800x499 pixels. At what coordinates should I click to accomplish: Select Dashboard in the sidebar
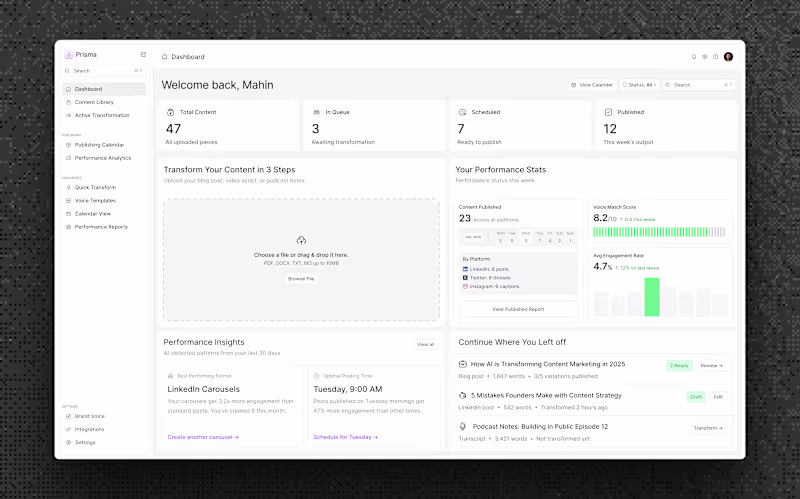(104, 89)
